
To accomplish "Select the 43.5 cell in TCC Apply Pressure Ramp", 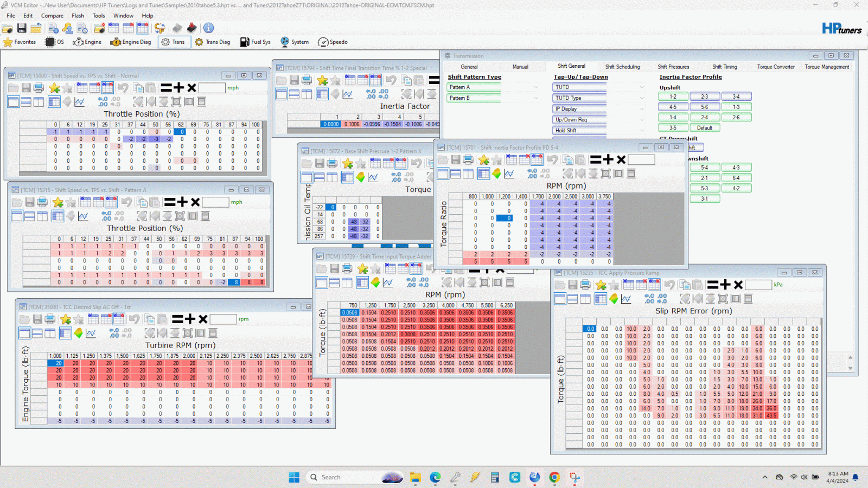I will coord(771,416).
